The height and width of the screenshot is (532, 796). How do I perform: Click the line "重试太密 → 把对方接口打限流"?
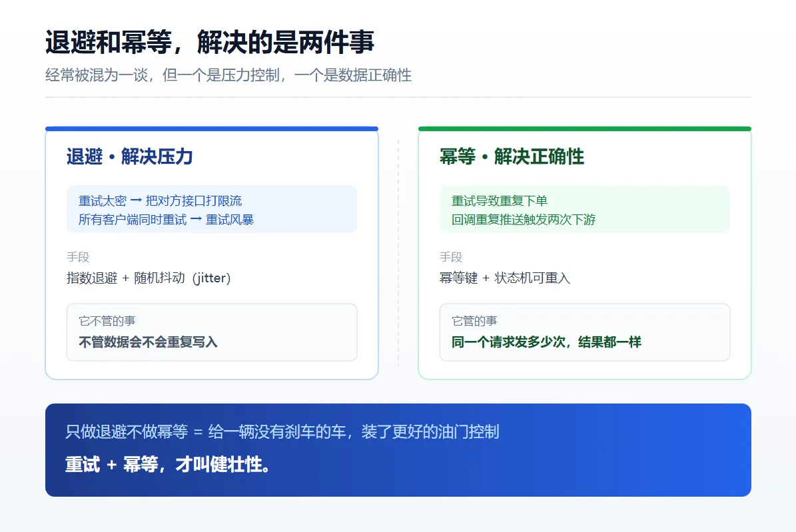[160, 201]
